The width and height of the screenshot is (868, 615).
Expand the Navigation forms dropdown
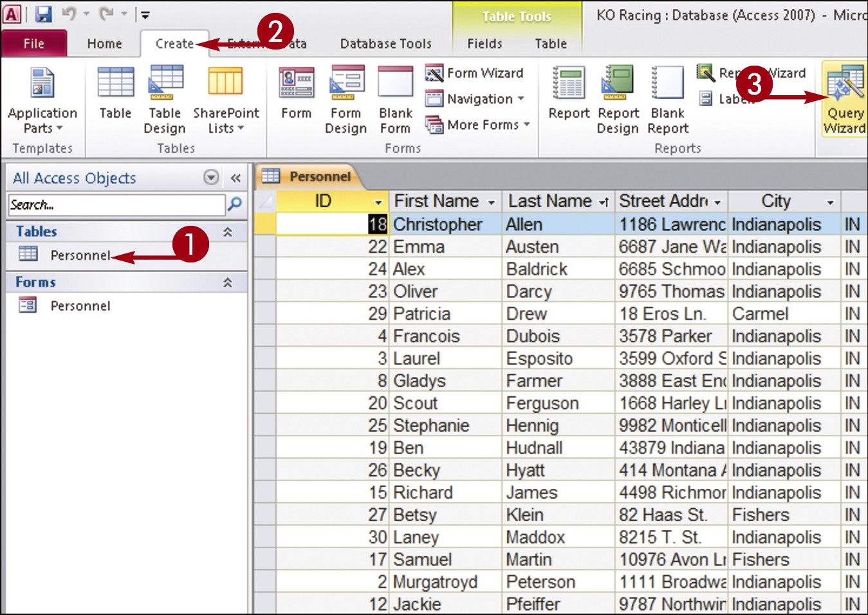pyautogui.click(x=474, y=98)
